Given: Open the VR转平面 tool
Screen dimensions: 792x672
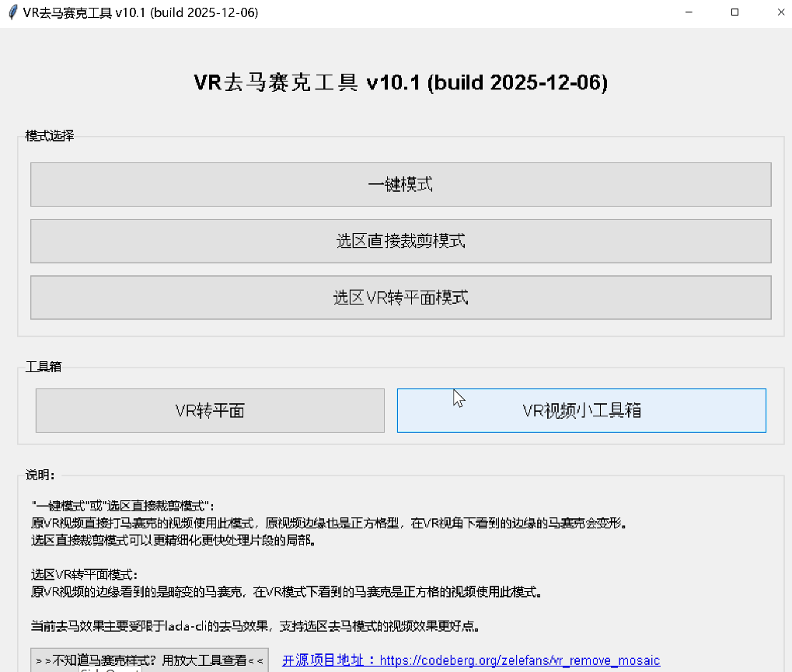Looking at the screenshot, I should pos(210,410).
